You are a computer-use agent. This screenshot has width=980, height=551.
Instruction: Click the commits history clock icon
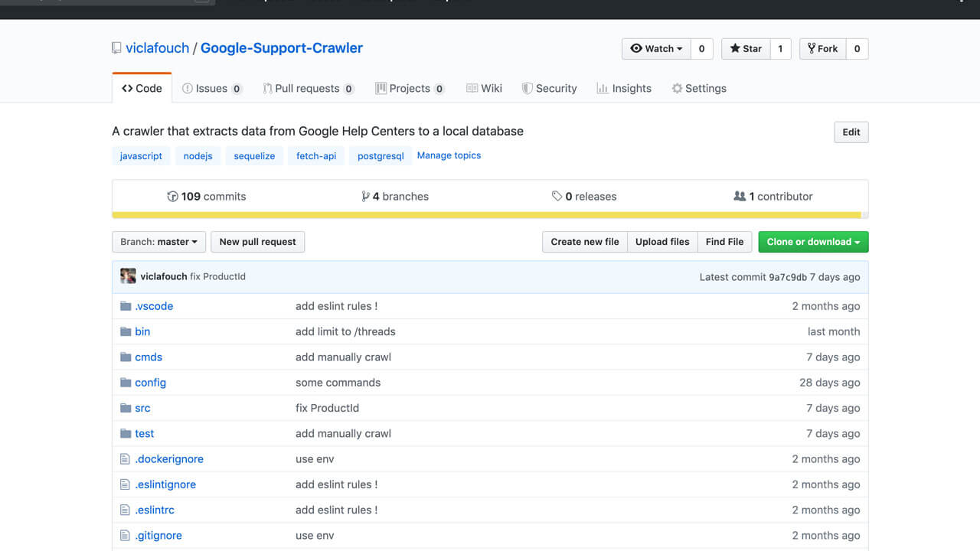tap(172, 197)
